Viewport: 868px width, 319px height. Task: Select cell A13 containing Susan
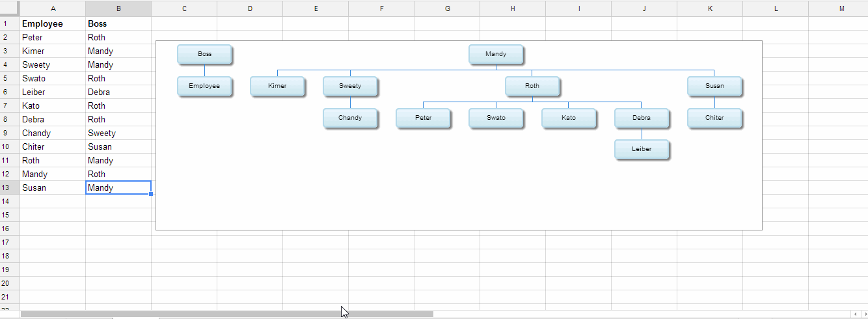53,187
